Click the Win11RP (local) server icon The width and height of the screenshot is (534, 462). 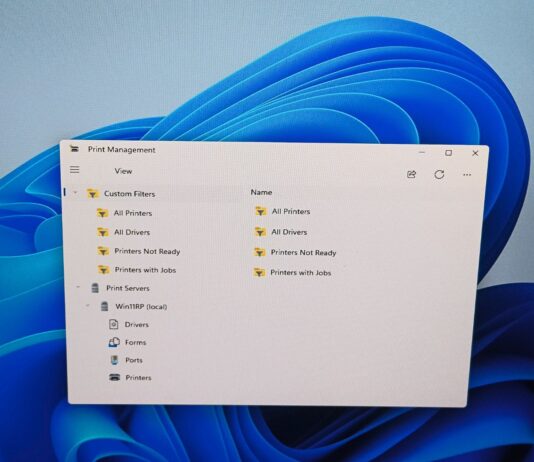coord(105,306)
